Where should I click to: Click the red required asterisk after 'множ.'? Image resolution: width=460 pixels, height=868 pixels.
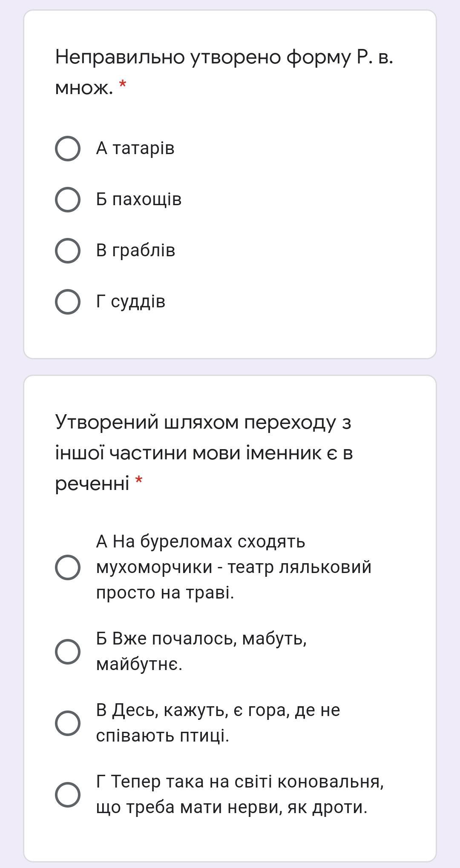(123, 85)
